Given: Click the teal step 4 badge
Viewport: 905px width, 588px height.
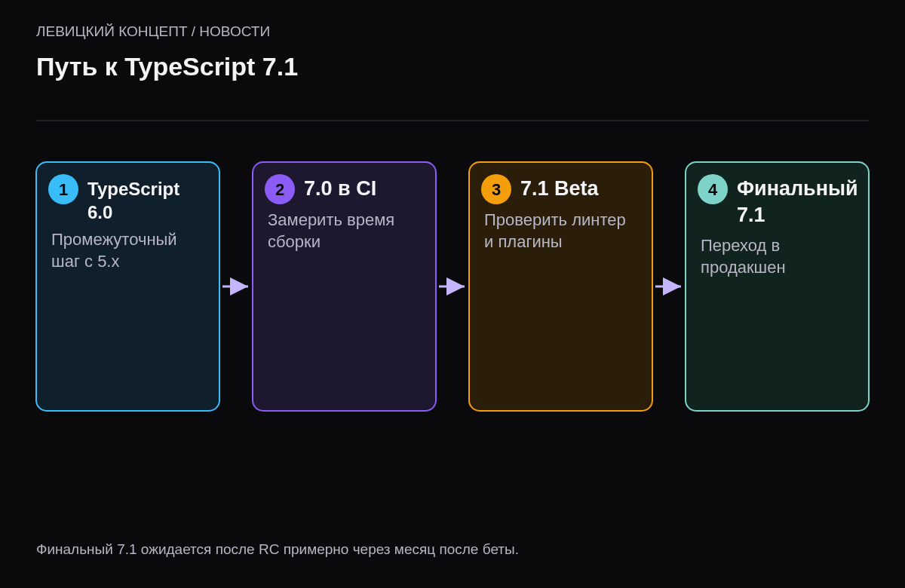Looking at the screenshot, I should pos(713,189).
